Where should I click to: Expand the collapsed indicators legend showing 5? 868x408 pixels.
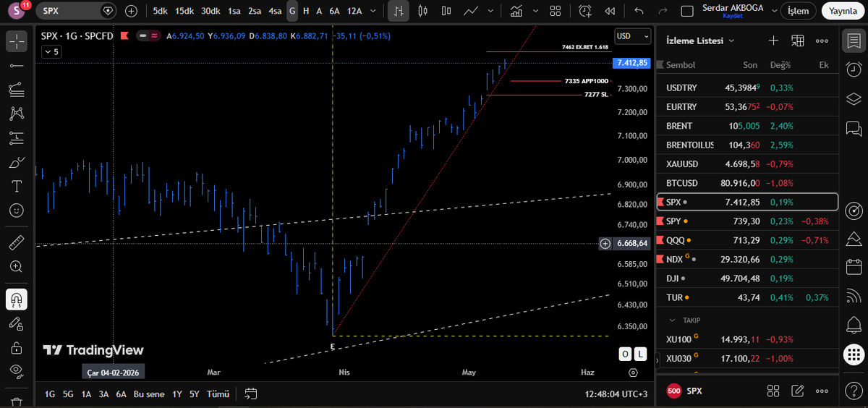click(51, 51)
